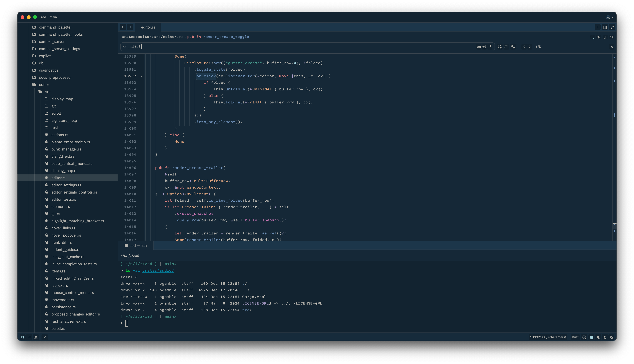Click the buffer search magnifier icon
Screen dimensions: 634x364
coord(592,37)
